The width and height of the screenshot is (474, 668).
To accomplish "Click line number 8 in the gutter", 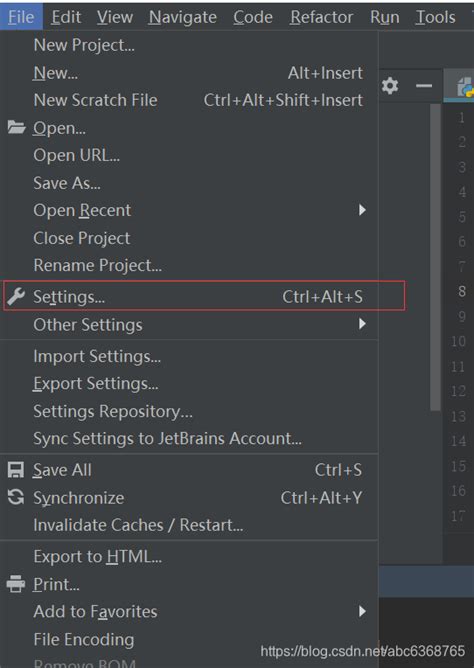I will pos(462,291).
